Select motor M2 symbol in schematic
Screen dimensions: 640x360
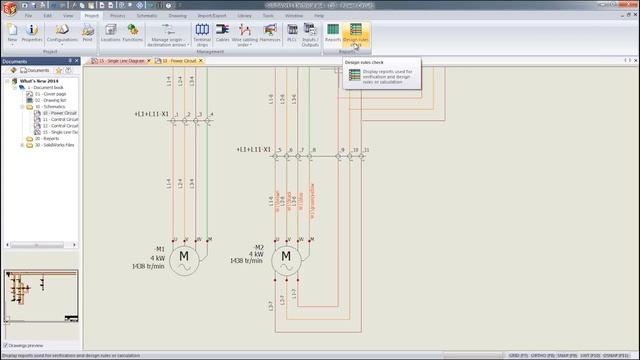[286, 260]
